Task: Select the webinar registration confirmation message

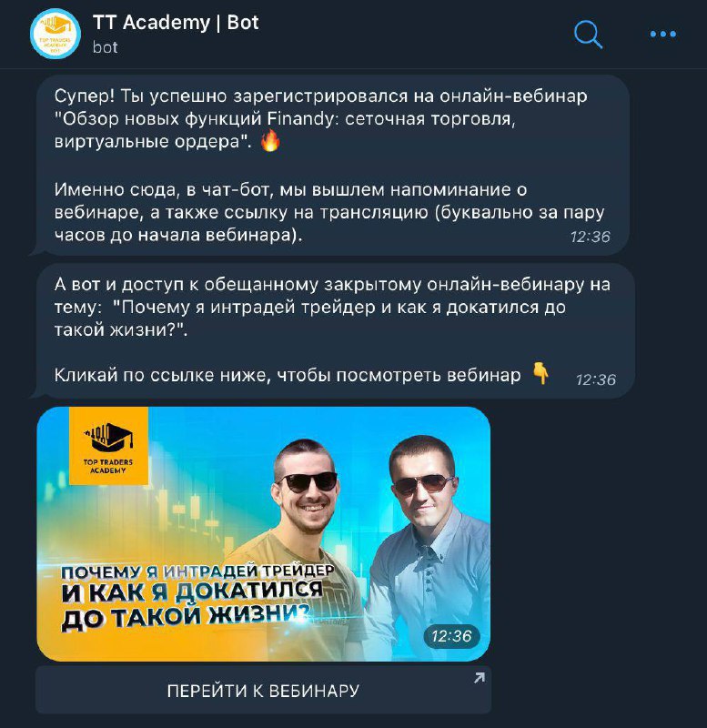Action: tap(332, 166)
